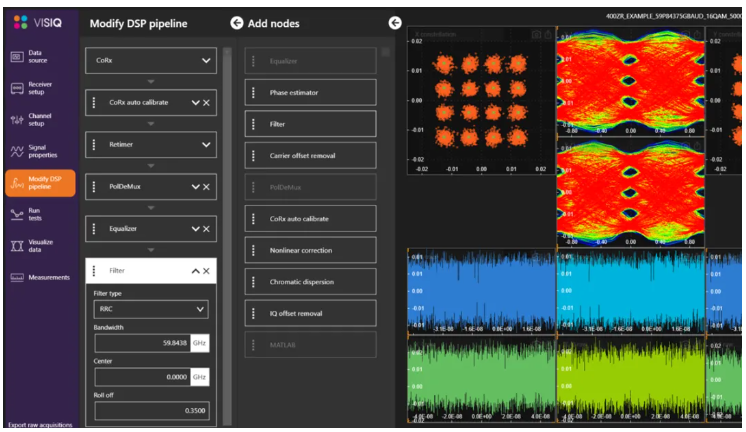Open Signal properties page
Viewport: 746px width, 432px height.
coord(39,151)
